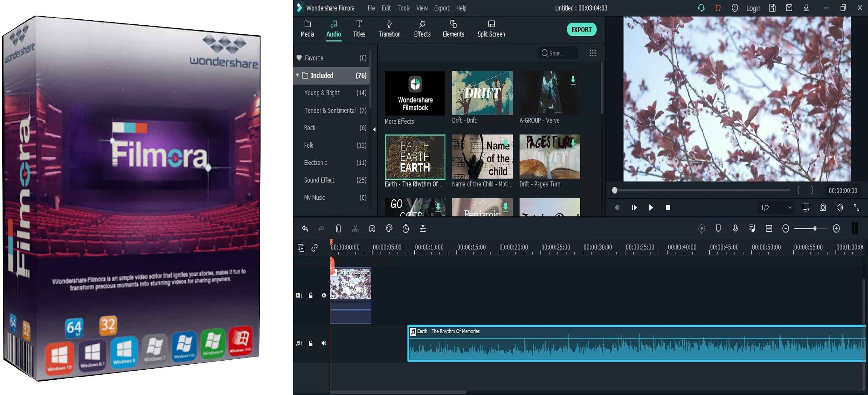The height and width of the screenshot is (395, 868).
Task: Click the preview volume speaker icon
Action: (x=840, y=208)
